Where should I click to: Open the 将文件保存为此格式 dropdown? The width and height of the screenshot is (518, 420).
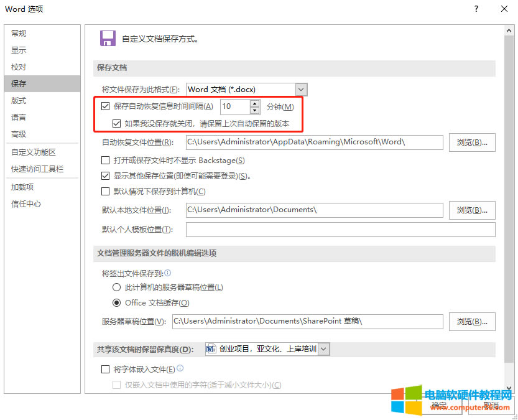(302, 90)
